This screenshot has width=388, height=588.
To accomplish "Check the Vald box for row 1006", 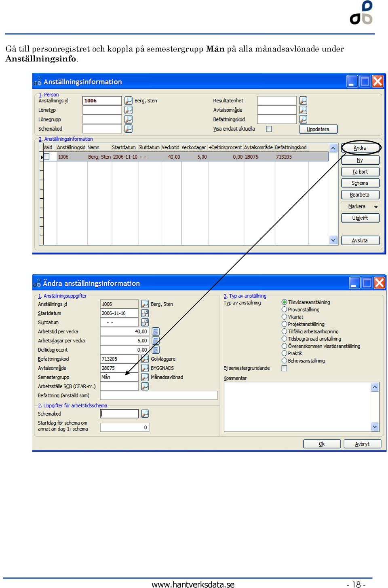I will point(46,157).
